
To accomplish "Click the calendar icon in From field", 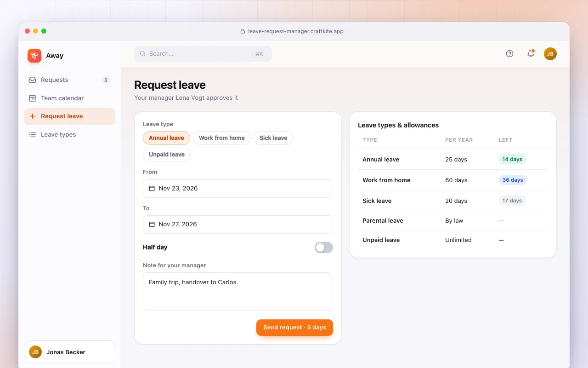I will coord(152,189).
